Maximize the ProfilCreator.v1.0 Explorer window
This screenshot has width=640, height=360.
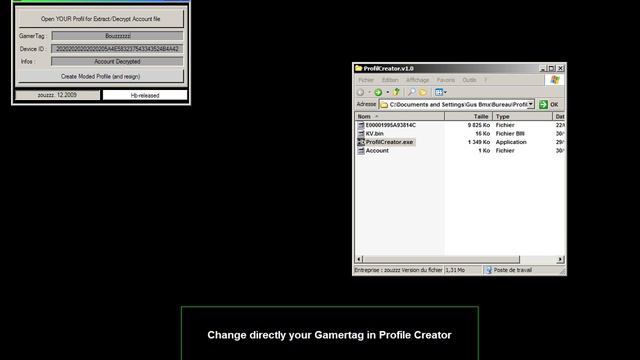[551, 69]
